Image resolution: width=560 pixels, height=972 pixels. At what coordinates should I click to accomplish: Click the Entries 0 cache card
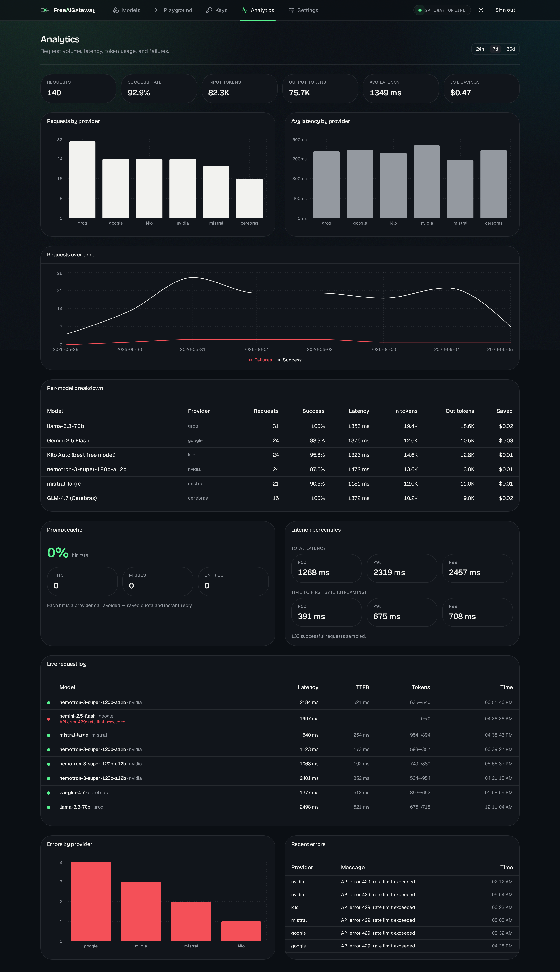233,582
